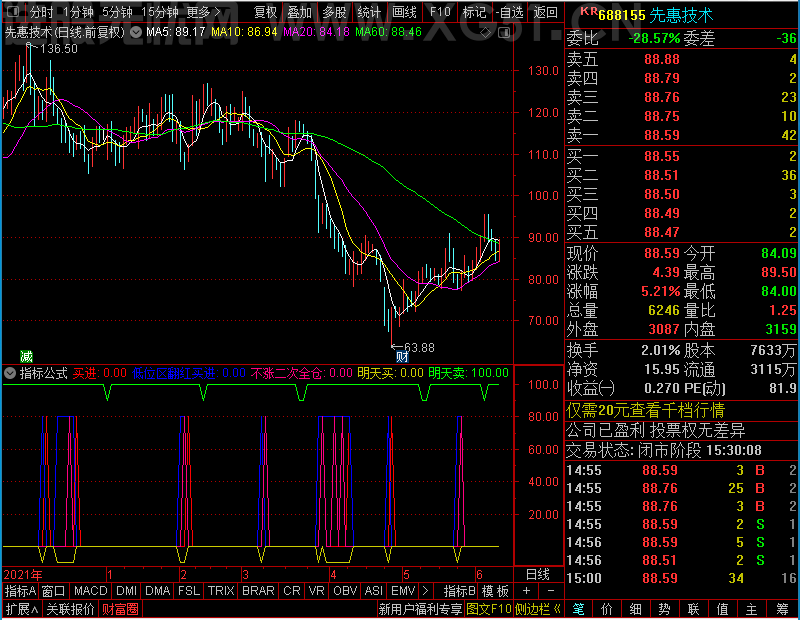Open the 模板 template menu
The height and width of the screenshot is (620, 800).
[x=495, y=591]
